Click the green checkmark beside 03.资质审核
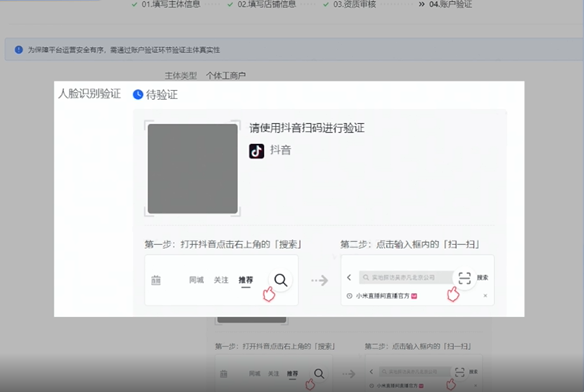The image size is (584, 392). pos(326,4)
